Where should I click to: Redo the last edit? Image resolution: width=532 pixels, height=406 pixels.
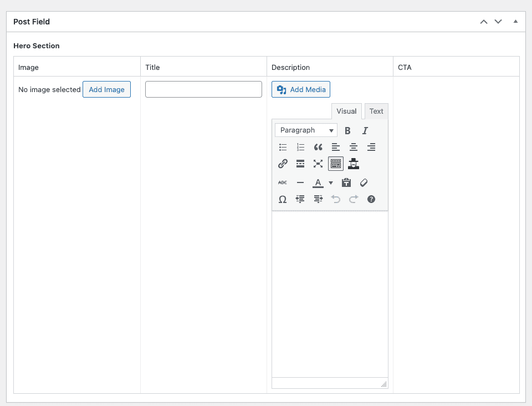(353, 199)
